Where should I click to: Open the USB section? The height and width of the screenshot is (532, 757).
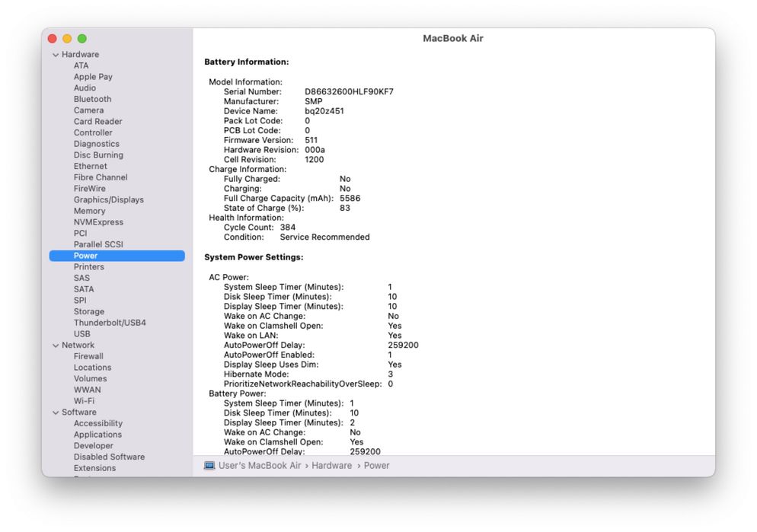click(82, 334)
